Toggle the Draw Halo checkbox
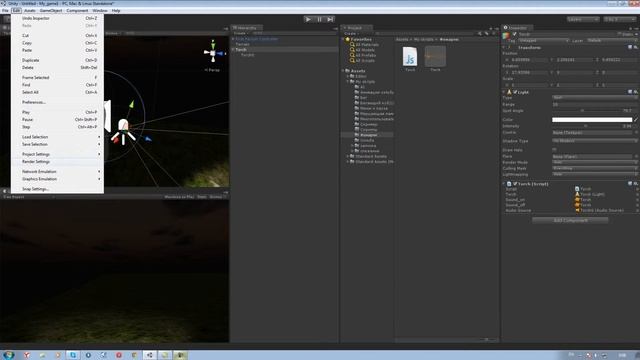Screen dimensions: 640x360 pos(554,150)
